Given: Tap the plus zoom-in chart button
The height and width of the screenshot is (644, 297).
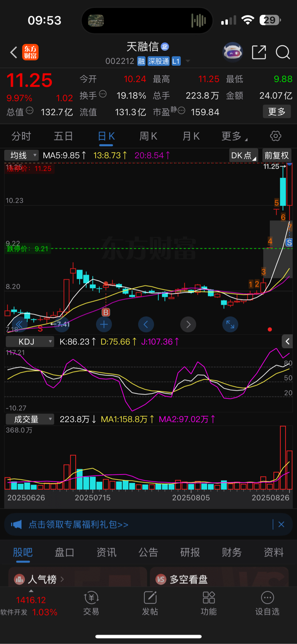Looking at the screenshot, I should 104,324.
